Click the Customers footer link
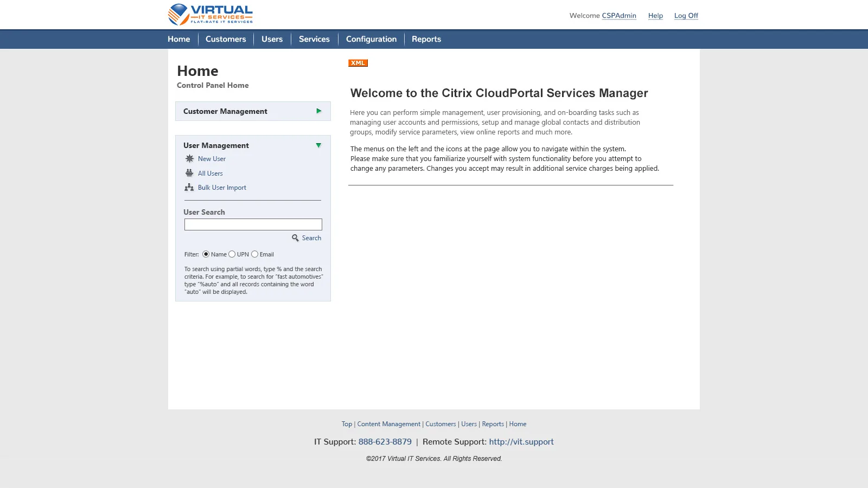 [x=441, y=424]
